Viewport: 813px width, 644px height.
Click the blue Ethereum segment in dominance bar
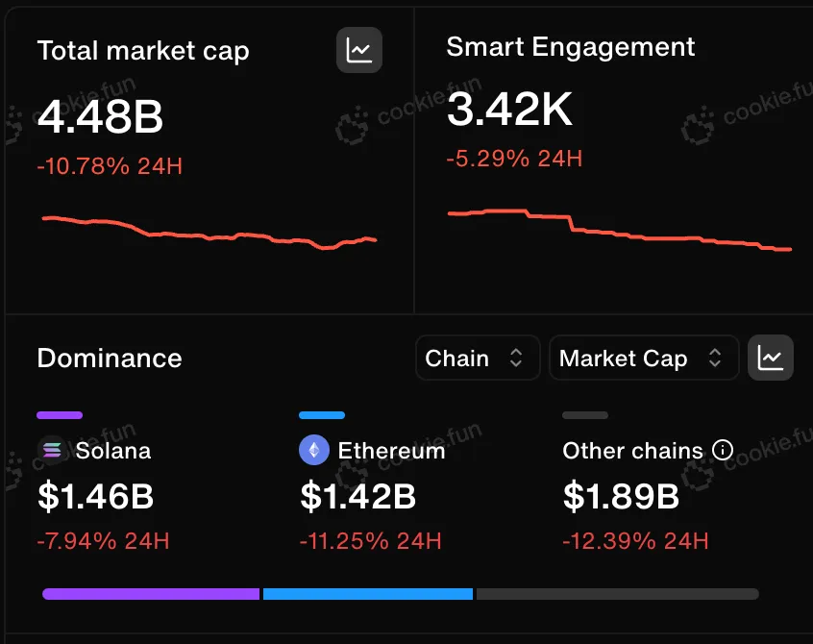[x=368, y=594]
